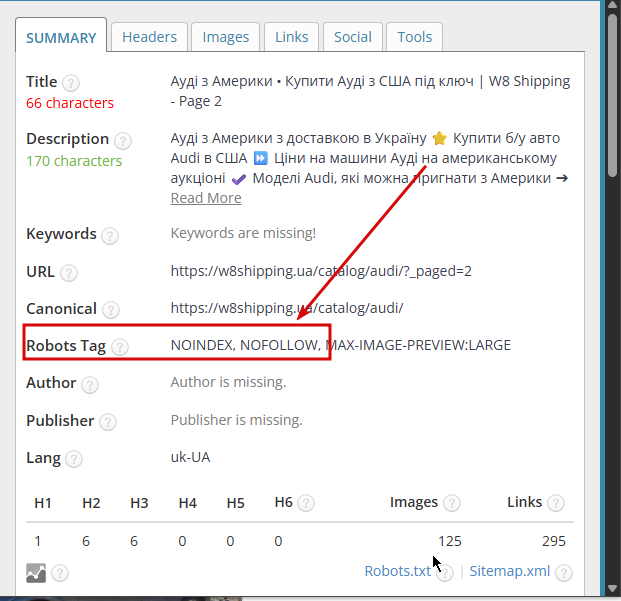Open the Read More link
The height and width of the screenshot is (601, 621).
[x=206, y=198]
